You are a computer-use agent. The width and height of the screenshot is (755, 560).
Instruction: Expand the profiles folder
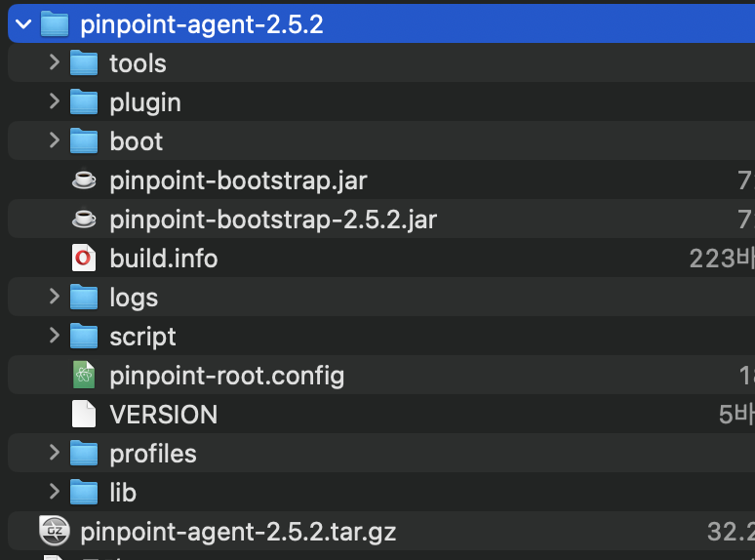55,452
